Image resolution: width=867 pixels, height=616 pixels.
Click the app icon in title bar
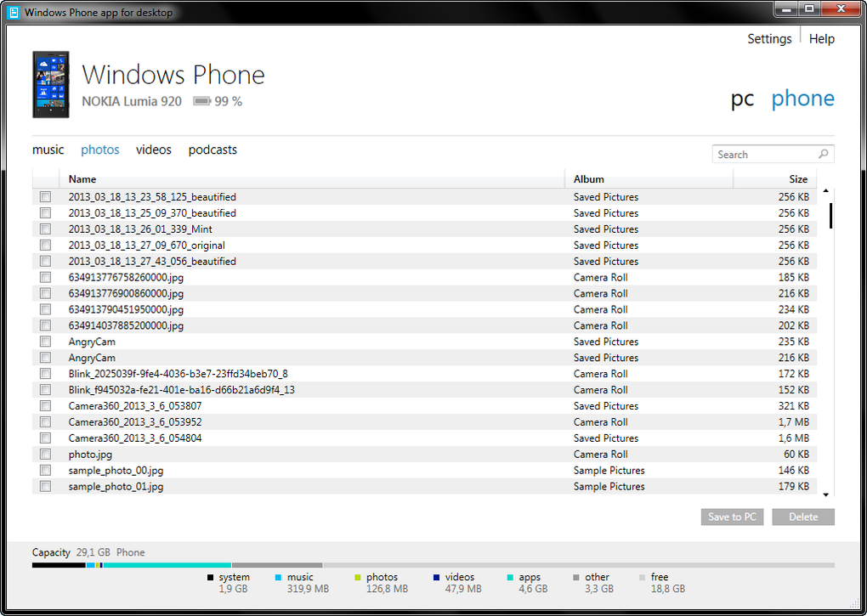click(14, 12)
